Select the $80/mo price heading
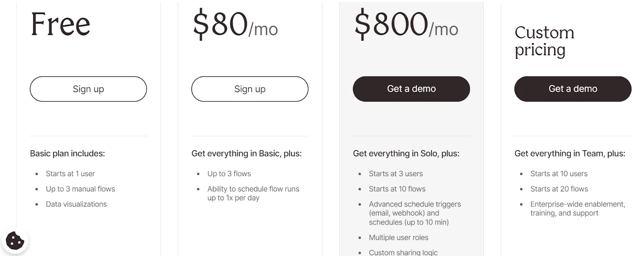 [235, 25]
